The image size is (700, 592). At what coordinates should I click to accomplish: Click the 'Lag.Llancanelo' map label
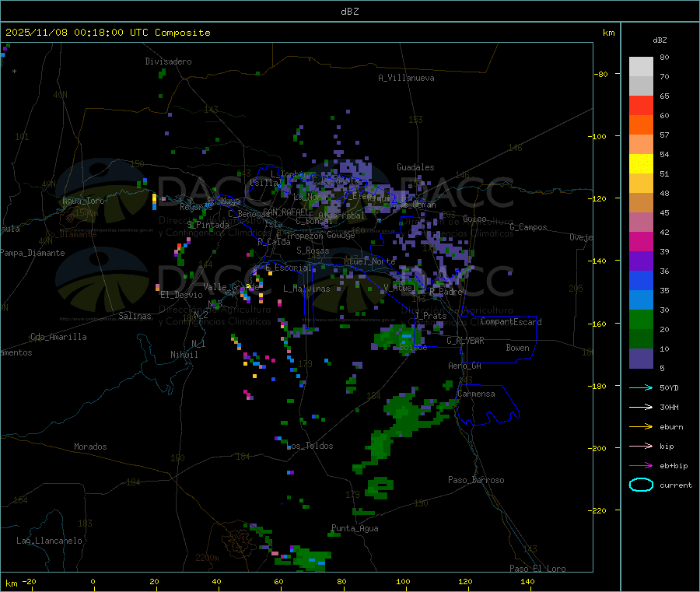point(49,541)
